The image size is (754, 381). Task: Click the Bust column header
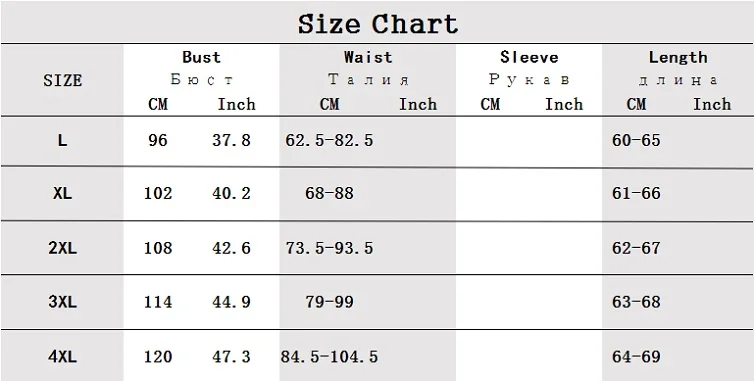[201, 57]
